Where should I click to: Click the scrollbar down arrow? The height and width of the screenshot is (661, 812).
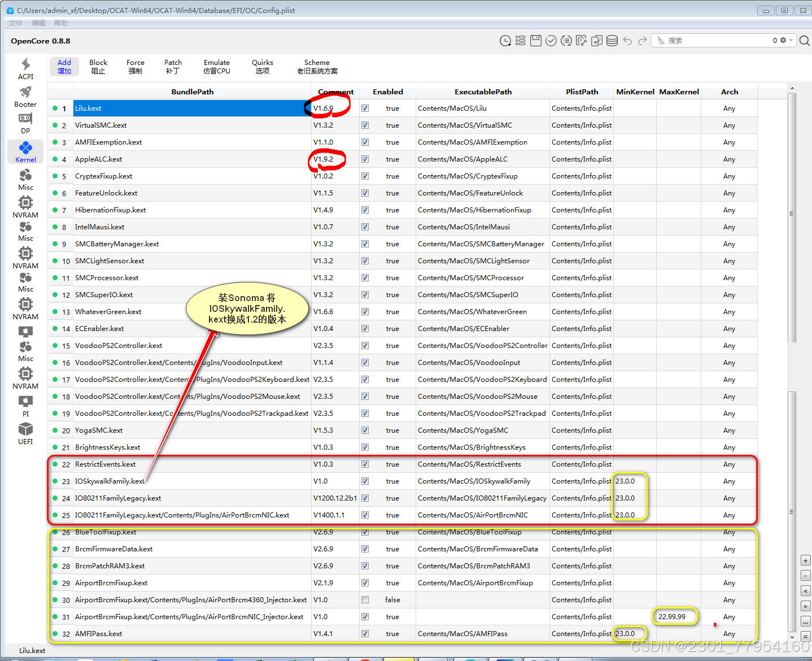tap(792, 638)
